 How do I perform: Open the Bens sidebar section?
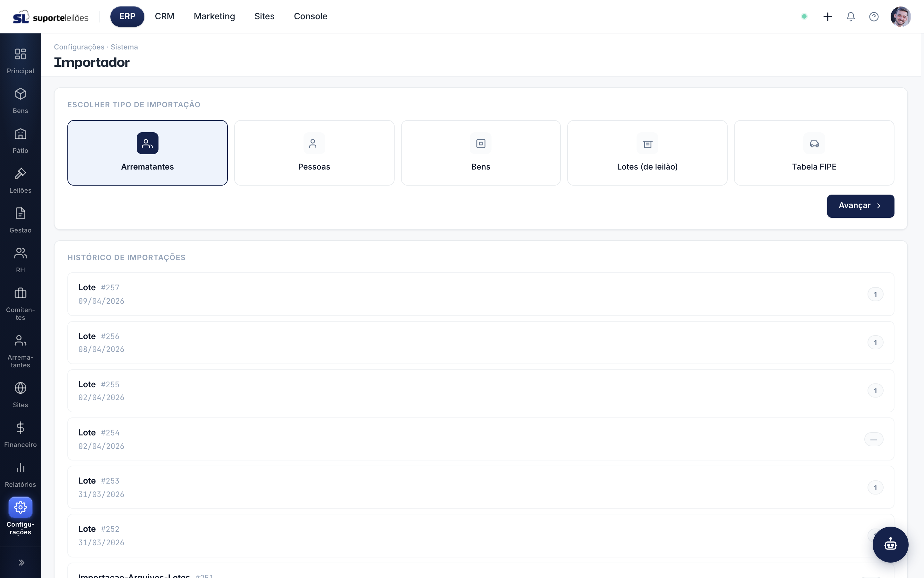pos(20,101)
